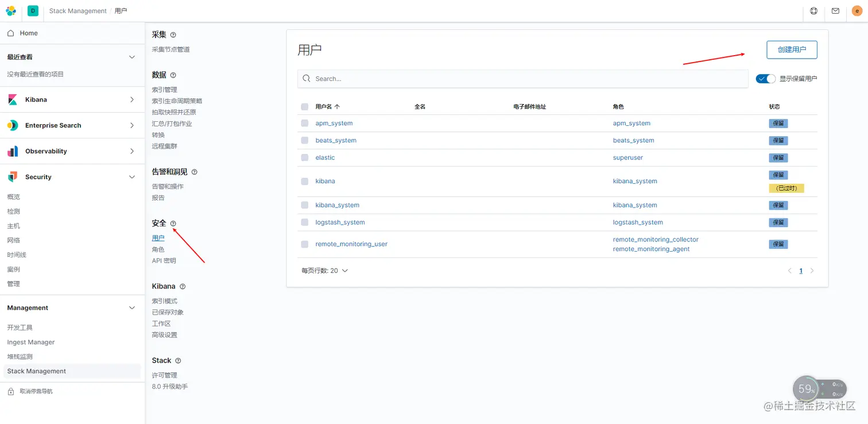
Task: Click Stack Management breadcrumb link
Action: pyautogui.click(x=78, y=11)
